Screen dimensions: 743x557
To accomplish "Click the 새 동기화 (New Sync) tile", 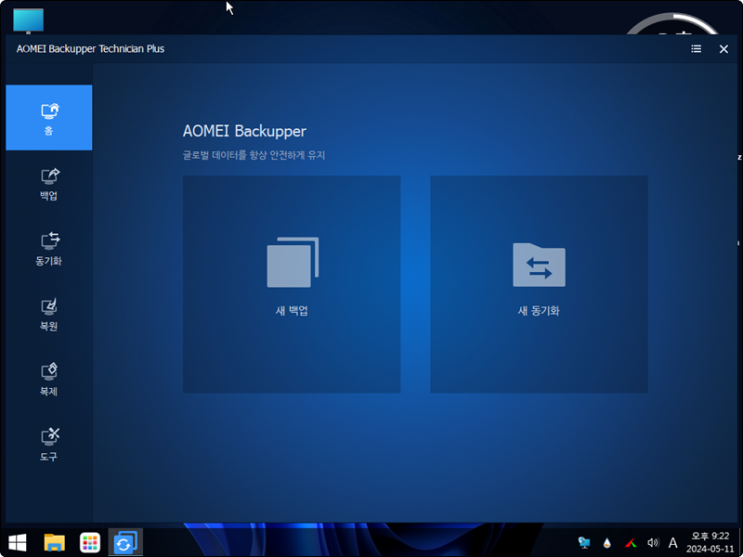I will pyautogui.click(x=539, y=284).
